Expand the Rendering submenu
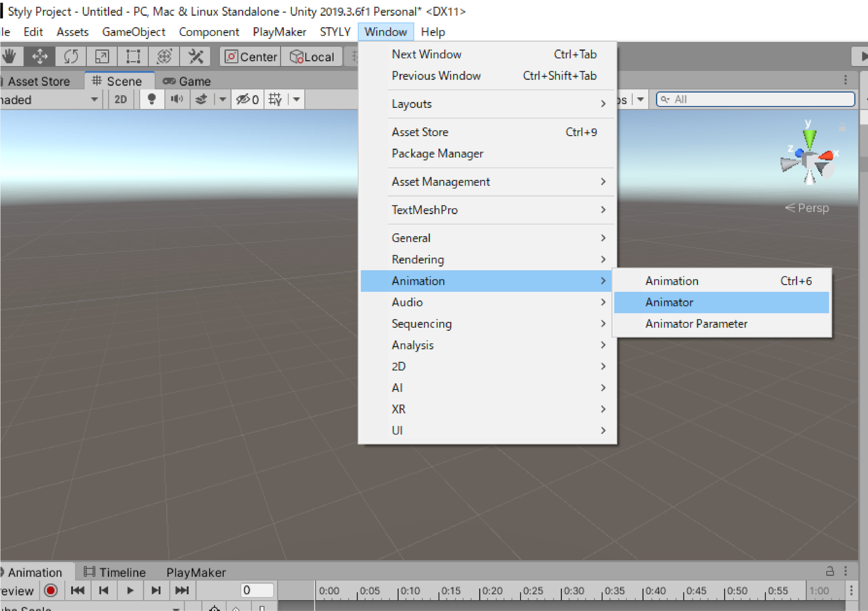The width and height of the screenshot is (868, 611). point(488,259)
